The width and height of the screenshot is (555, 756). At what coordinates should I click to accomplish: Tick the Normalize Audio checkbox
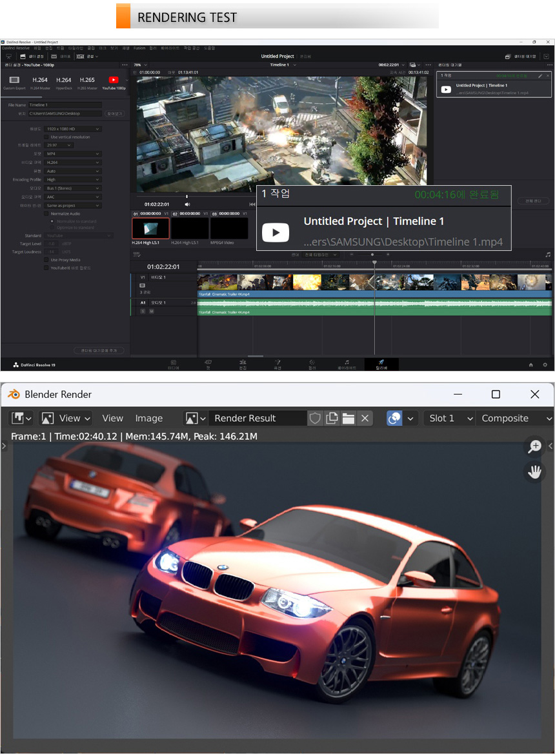point(46,214)
